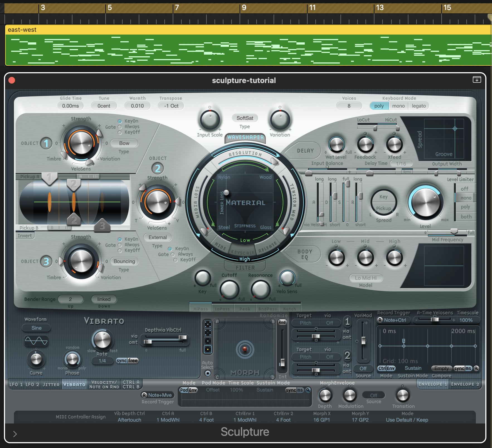The width and height of the screenshot is (492, 448).
Task: Open the Bow type selector for Object 1
Action: (124, 143)
